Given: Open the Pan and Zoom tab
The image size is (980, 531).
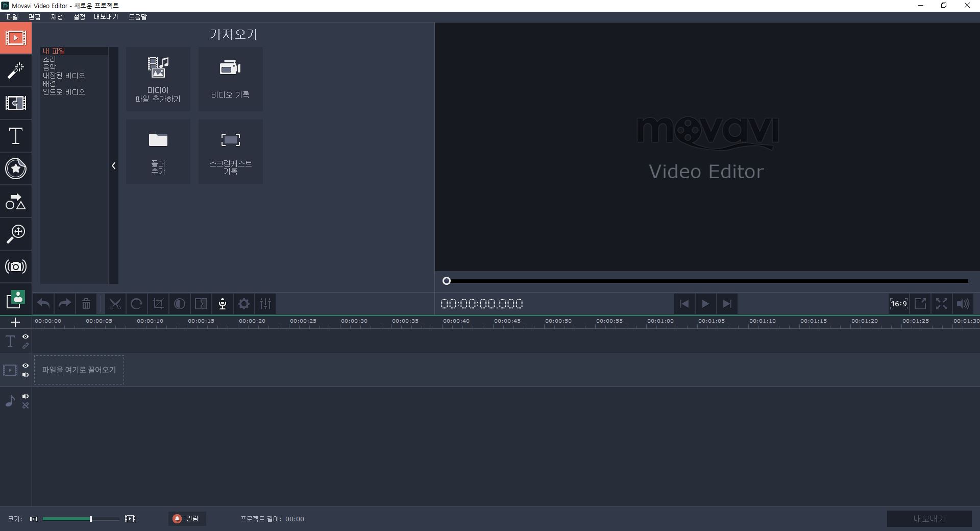Looking at the screenshot, I should [16, 234].
